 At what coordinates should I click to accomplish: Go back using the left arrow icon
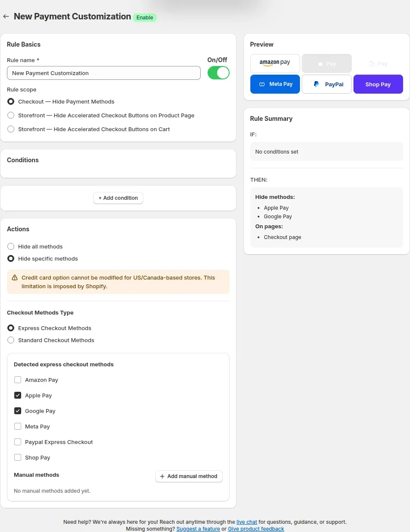click(x=6, y=17)
